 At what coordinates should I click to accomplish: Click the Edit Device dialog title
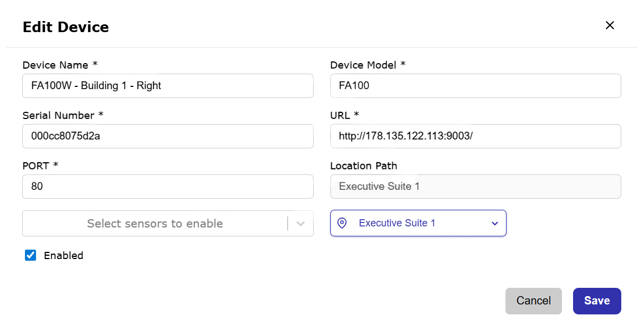[65, 27]
